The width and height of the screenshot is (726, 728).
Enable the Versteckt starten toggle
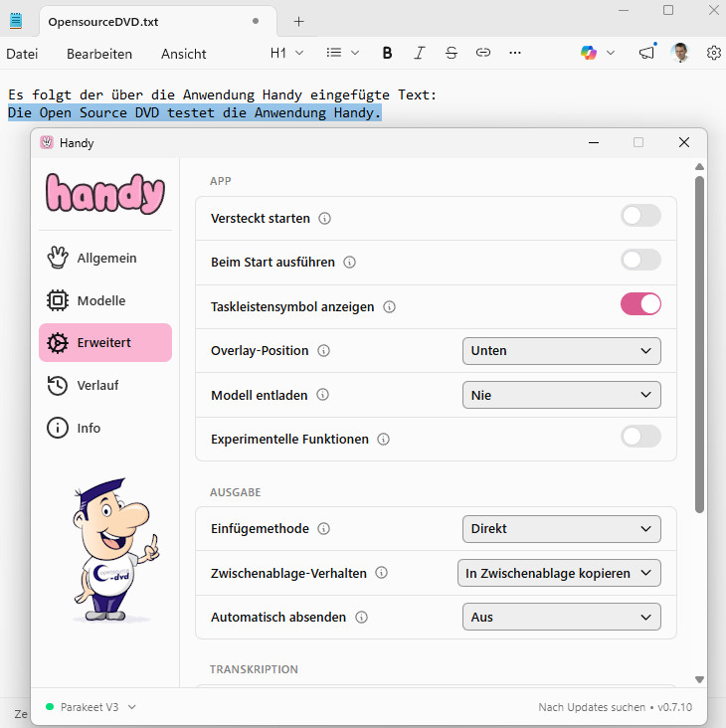click(640, 216)
